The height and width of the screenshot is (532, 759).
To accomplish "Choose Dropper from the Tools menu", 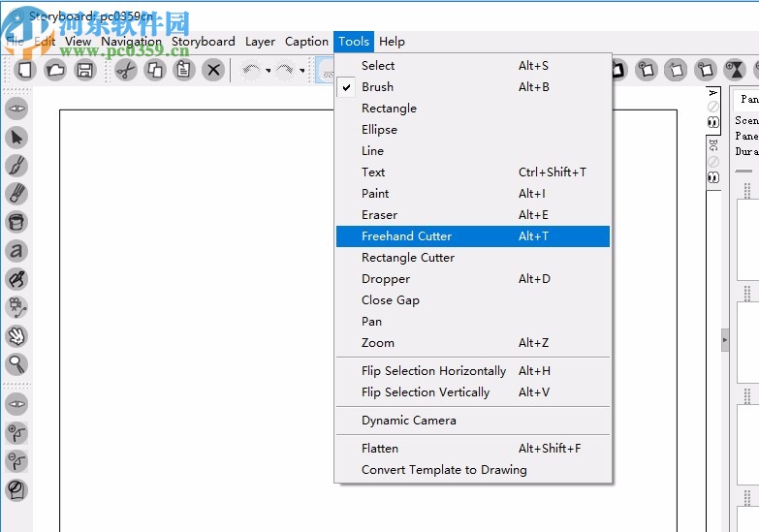I will (x=473, y=279).
